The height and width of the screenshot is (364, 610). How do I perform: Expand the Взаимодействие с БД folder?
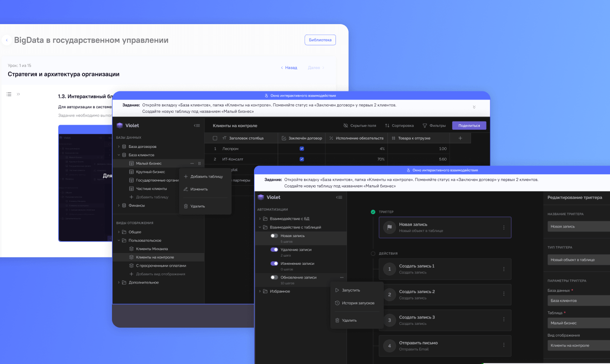[260, 219]
